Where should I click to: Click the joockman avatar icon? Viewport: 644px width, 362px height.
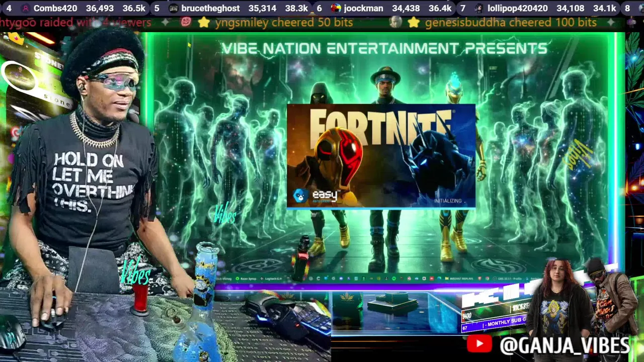336,9
